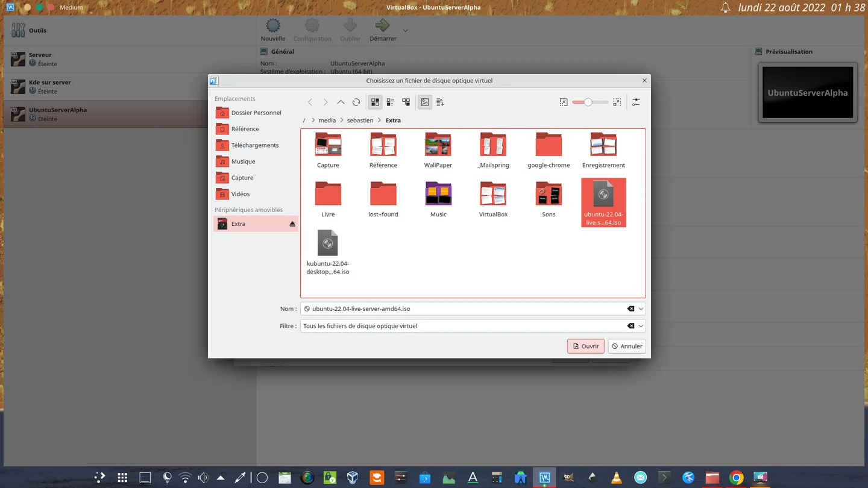Open the notifications bell in the top bar

(726, 8)
